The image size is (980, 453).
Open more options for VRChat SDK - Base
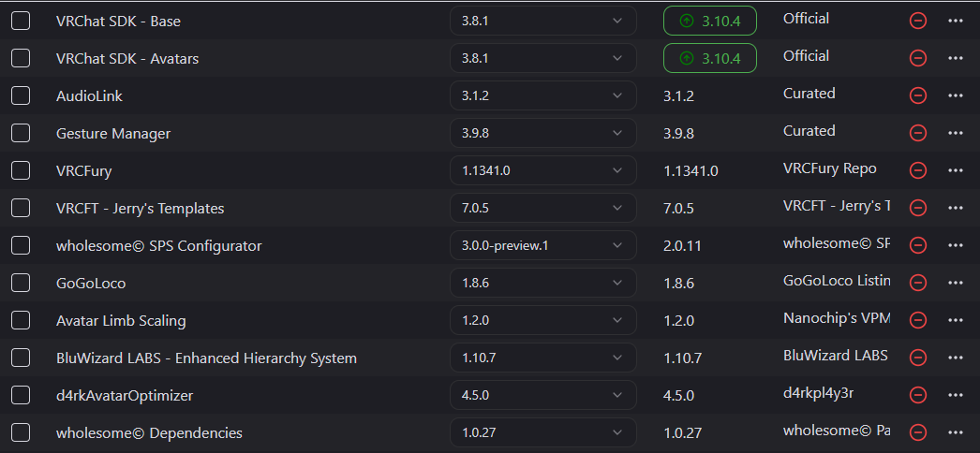pyautogui.click(x=955, y=21)
